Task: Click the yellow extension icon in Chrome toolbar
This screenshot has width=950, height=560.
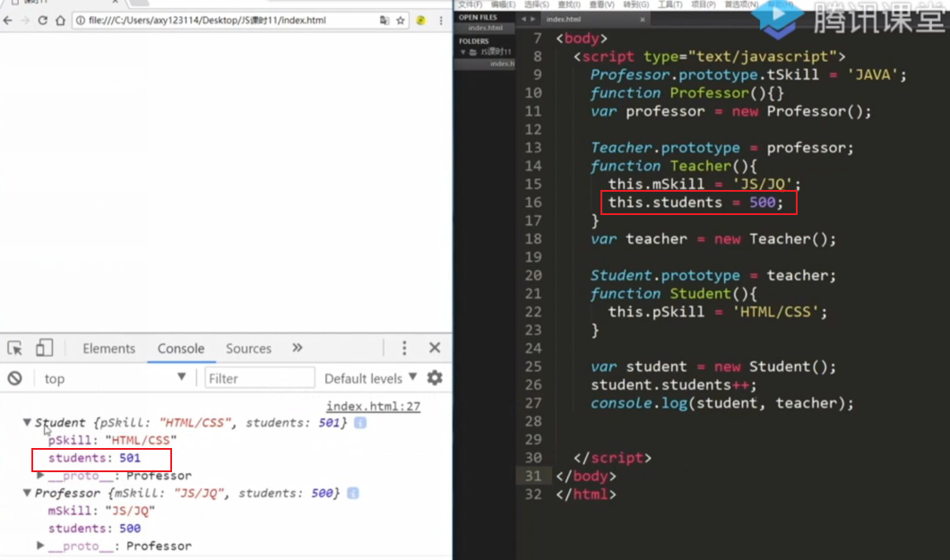Action: (x=421, y=20)
